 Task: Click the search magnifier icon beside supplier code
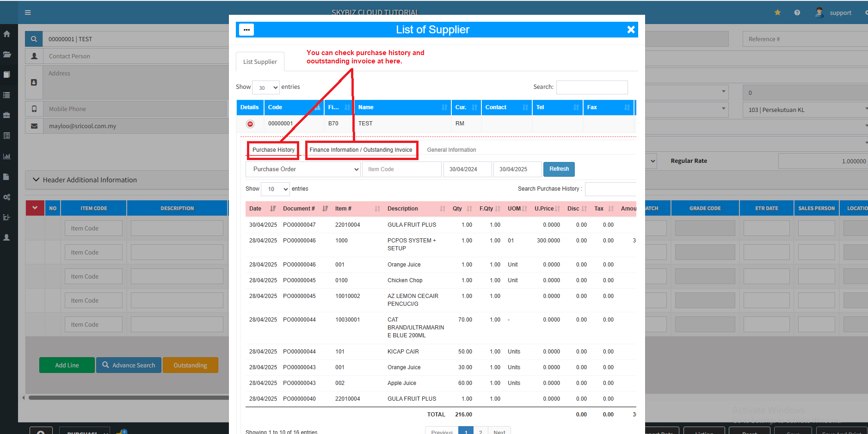[x=34, y=39]
